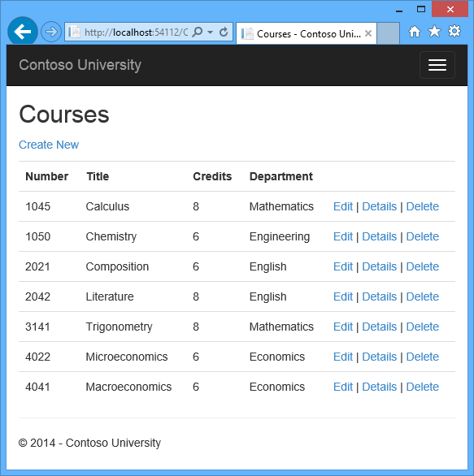Image resolution: width=474 pixels, height=476 pixels.
Task: Edit the Trigonometry course
Action: point(343,327)
